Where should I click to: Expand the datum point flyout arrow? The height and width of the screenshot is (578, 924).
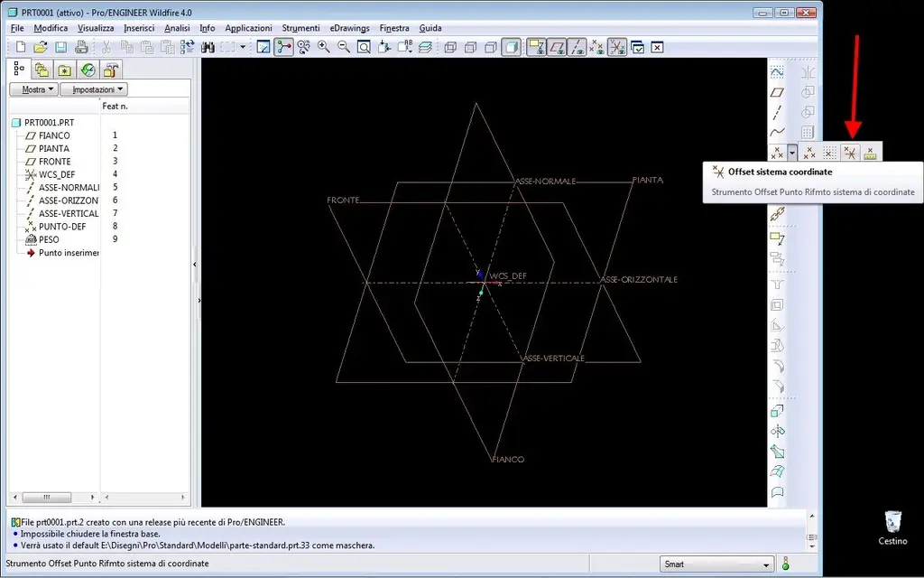[792, 153]
